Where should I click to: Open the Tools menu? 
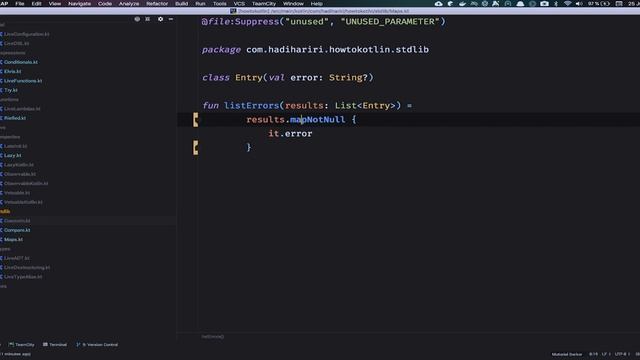220,4
